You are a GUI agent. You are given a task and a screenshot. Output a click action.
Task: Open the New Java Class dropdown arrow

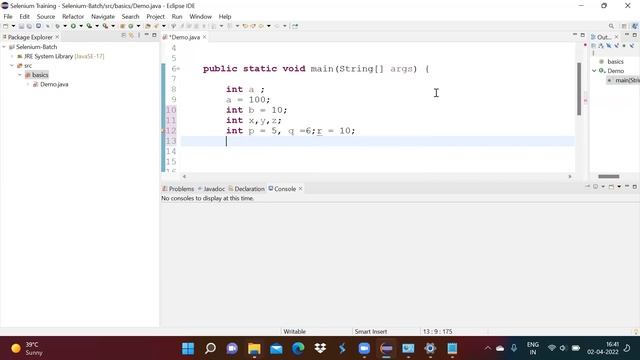click(138, 26)
